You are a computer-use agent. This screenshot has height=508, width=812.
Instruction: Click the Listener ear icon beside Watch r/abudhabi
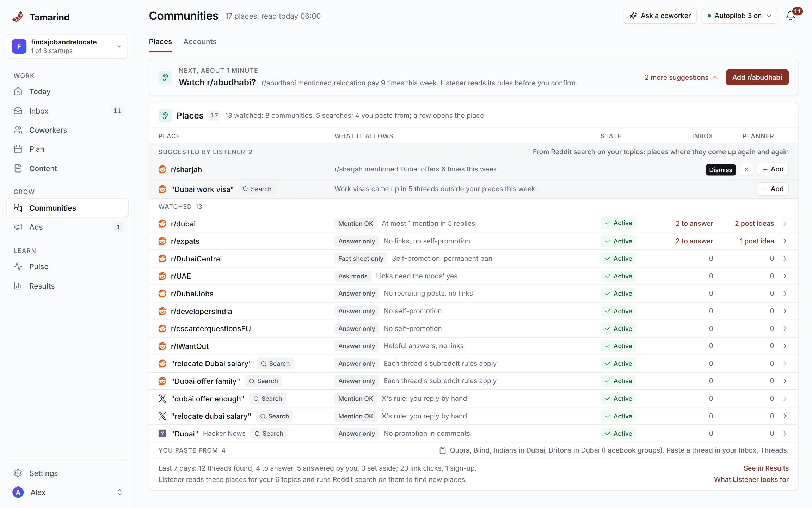tap(165, 77)
